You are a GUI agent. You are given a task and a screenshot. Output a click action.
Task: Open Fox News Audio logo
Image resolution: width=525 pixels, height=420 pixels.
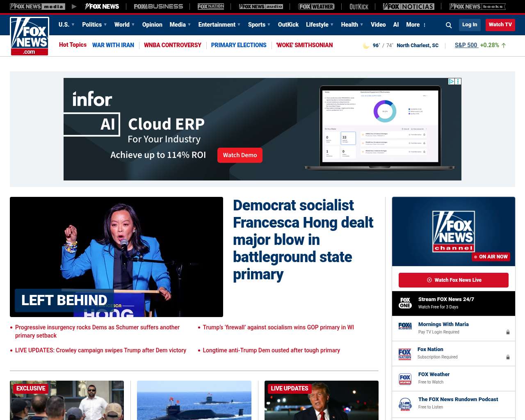tap(261, 7)
